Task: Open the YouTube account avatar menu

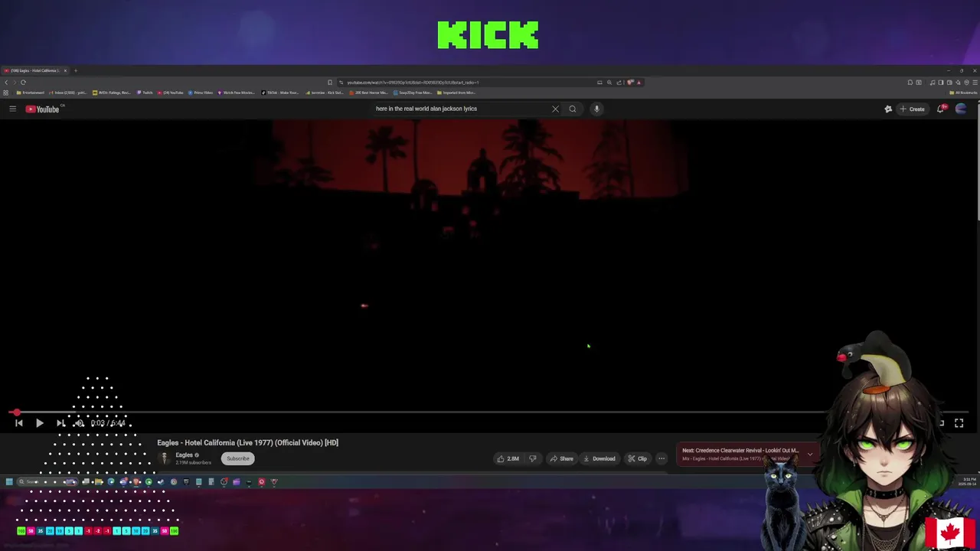Action: click(x=961, y=109)
